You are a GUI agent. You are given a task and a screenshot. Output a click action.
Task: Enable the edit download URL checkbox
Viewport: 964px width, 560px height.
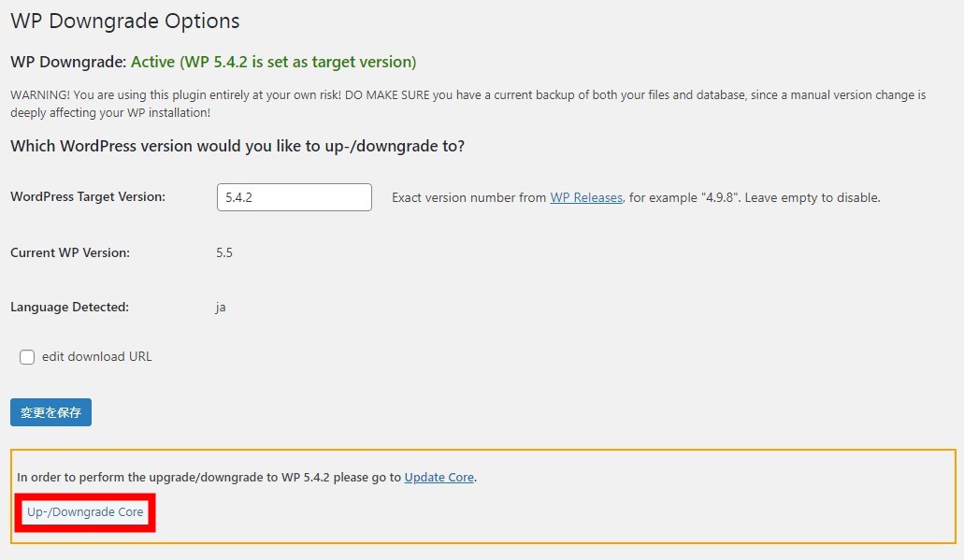click(x=27, y=357)
